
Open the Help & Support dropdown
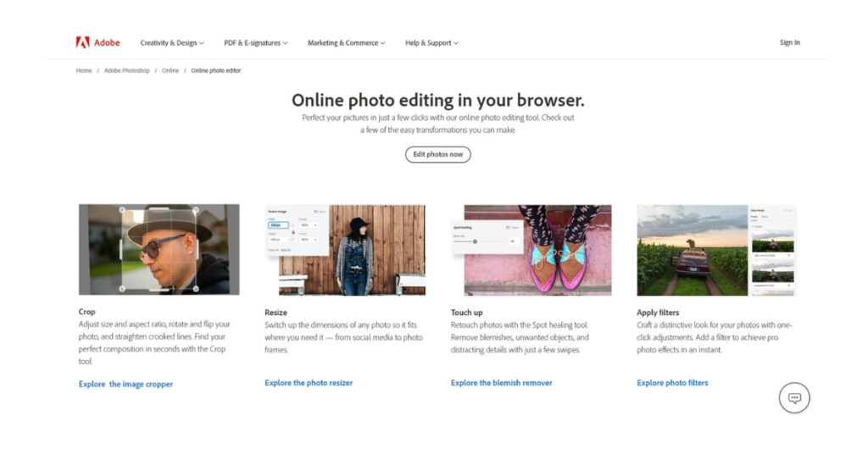[x=431, y=42]
